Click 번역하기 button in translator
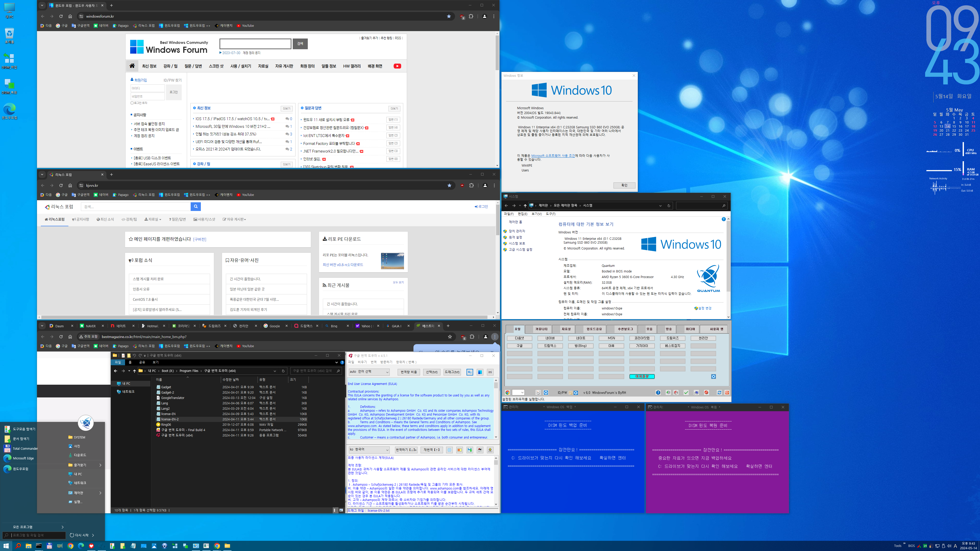Viewport: 980px width, 551px height. click(406, 450)
